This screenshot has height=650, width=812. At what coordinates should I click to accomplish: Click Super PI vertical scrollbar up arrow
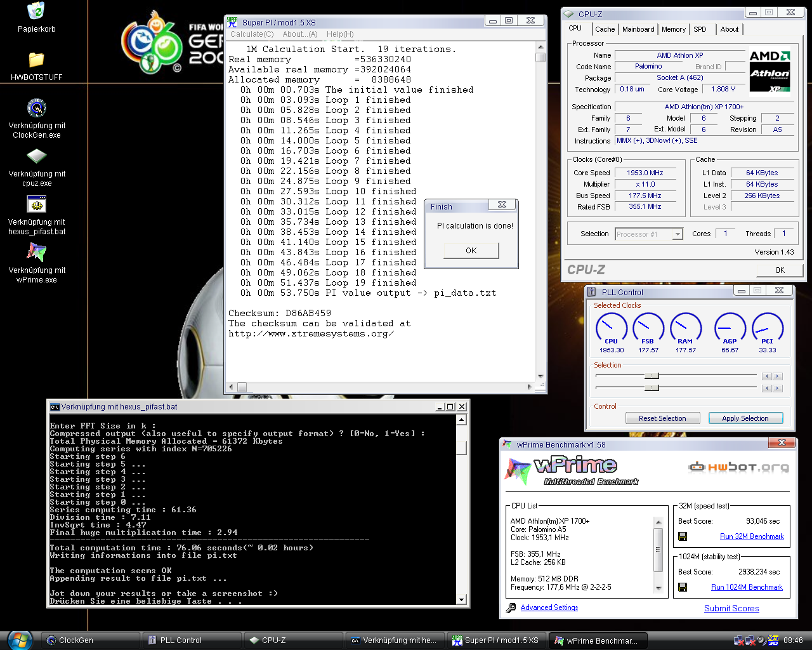point(540,48)
